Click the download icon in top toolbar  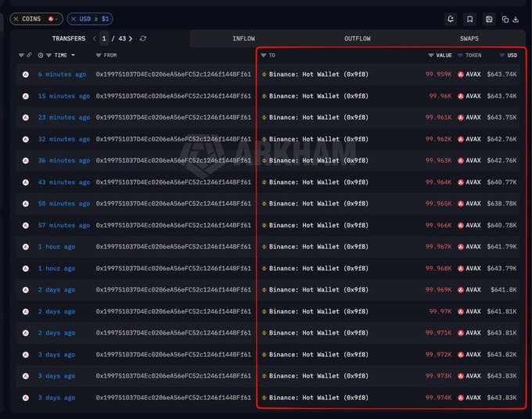coord(516,20)
